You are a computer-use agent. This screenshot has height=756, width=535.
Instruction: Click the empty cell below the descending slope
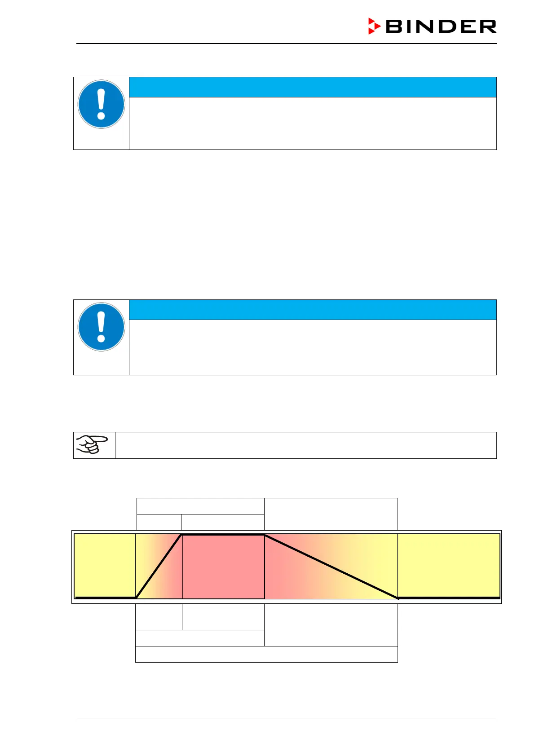[x=331, y=624]
